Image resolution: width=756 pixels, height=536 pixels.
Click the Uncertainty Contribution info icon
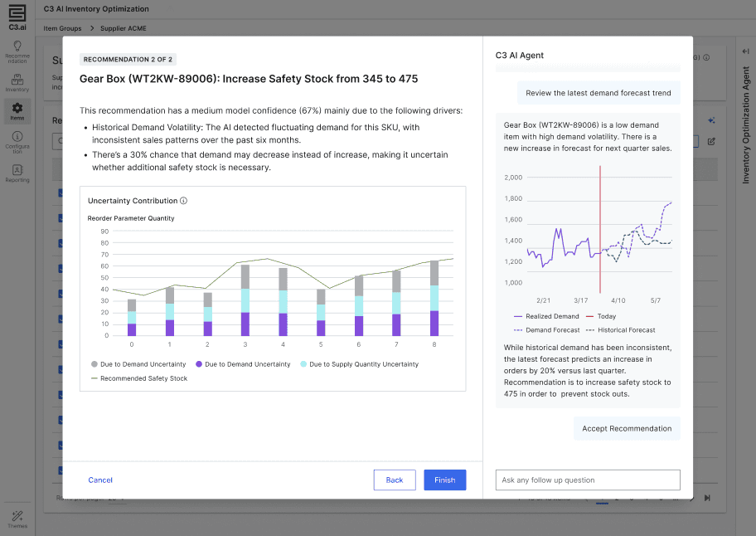point(184,201)
